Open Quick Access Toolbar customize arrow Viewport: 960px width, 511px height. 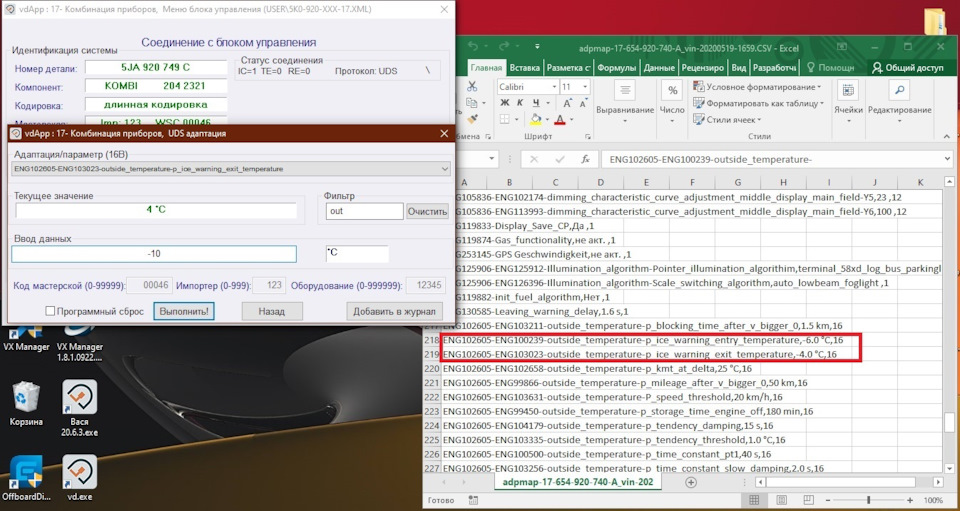click(537, 47)
